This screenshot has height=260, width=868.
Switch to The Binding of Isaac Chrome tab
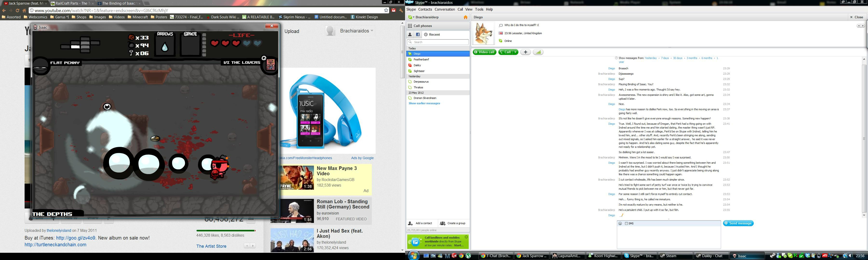pos(119,3)
